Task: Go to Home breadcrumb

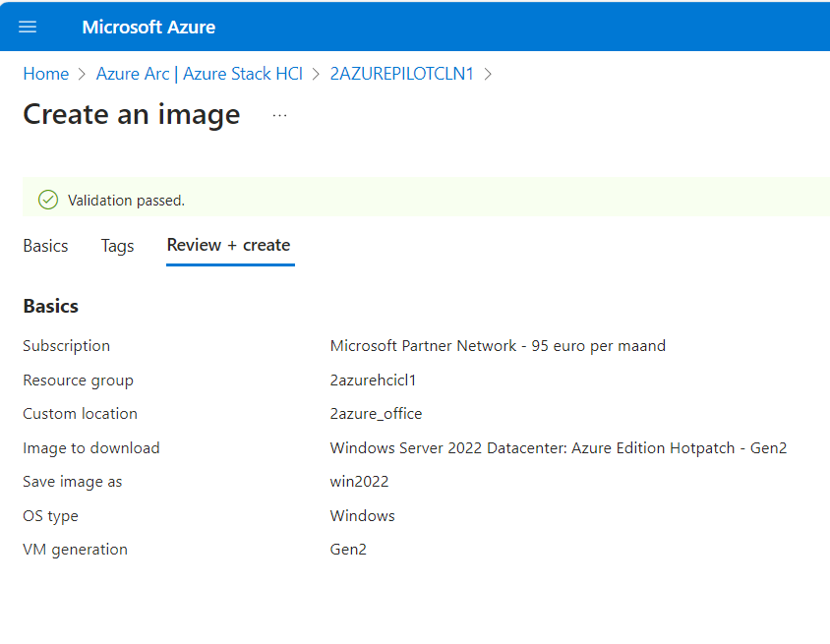Action: click(x=46, y=74)
